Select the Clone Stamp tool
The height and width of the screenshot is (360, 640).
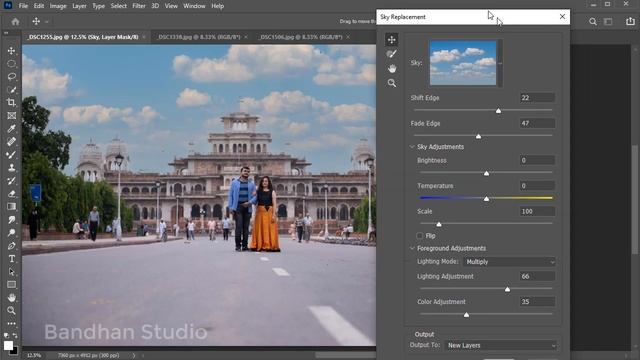11,168
